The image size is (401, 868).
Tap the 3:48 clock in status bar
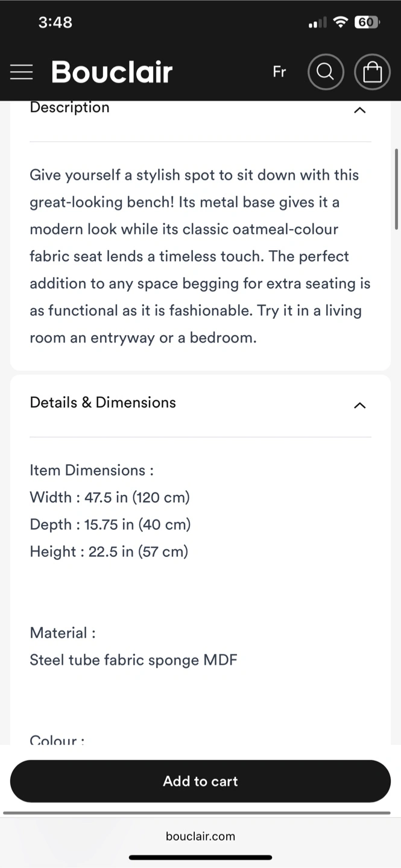click(55, 22)
